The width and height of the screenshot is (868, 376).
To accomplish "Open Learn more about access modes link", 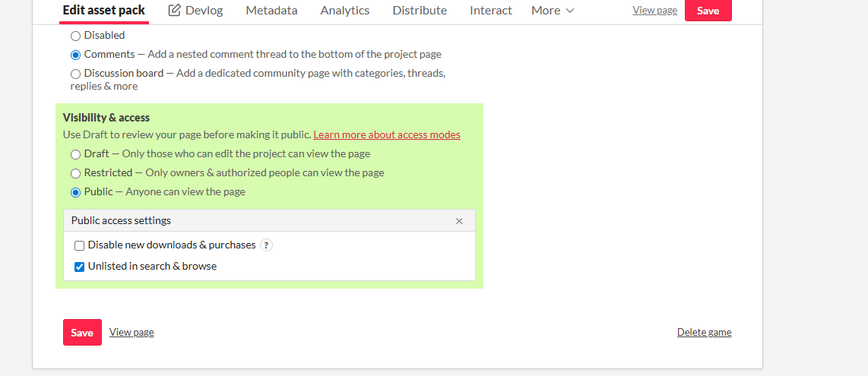I will tap(387, 135).
